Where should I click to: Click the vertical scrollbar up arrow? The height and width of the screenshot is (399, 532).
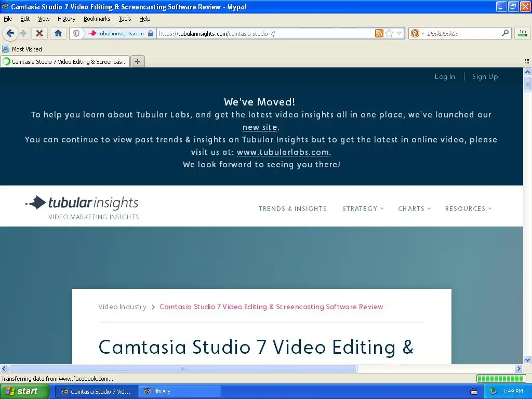pos(527,72)
